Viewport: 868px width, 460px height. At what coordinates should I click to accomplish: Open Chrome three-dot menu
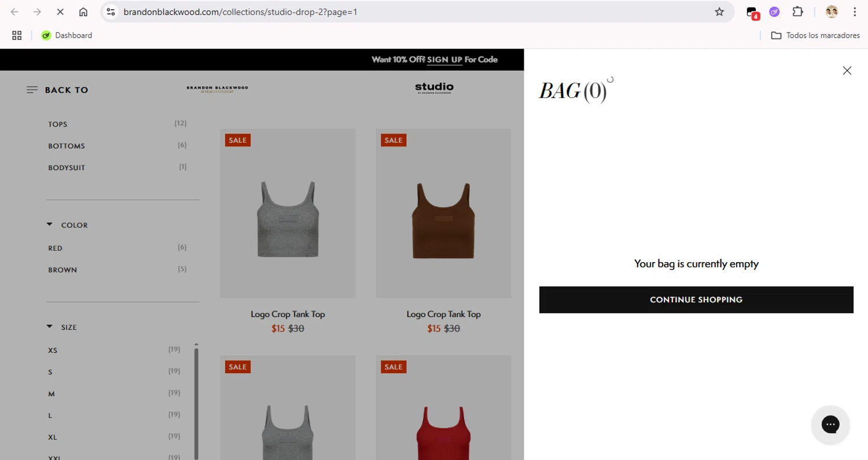point(855,12)
